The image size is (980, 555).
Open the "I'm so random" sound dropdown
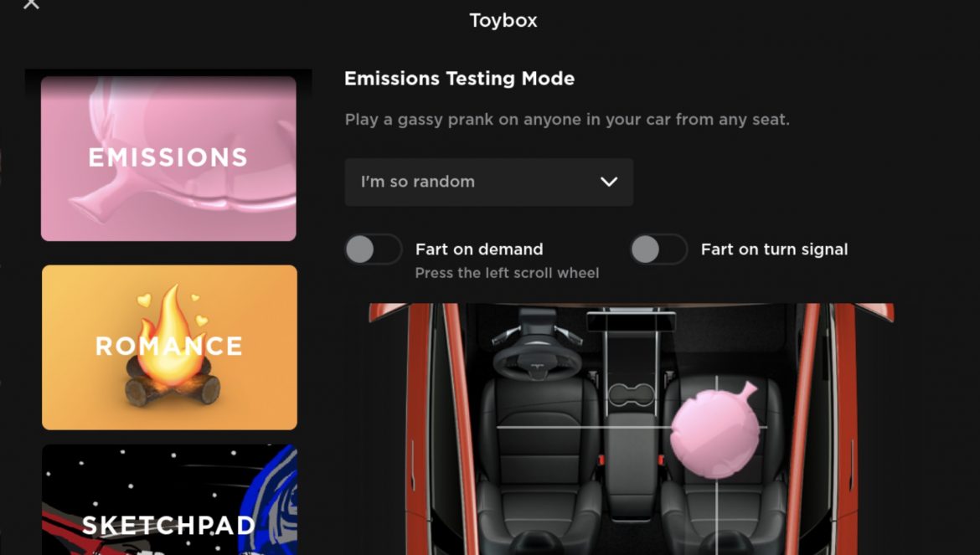[489, 182]
